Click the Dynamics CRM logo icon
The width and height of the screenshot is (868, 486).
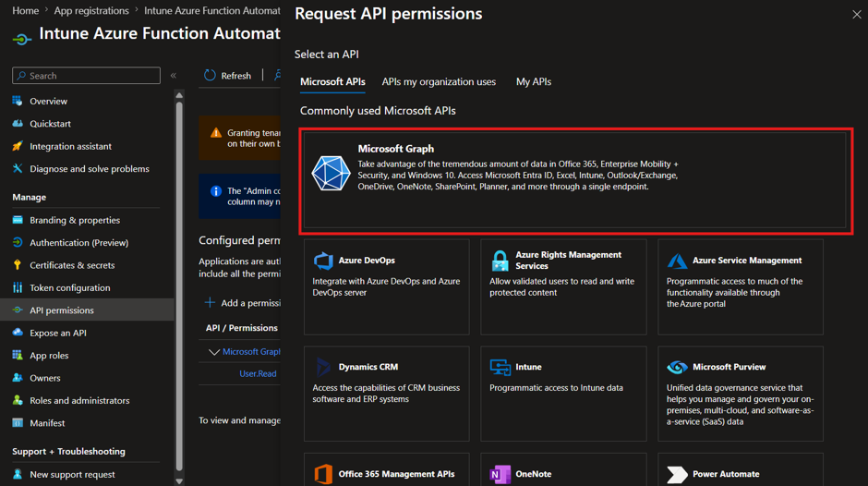(323, 367)
